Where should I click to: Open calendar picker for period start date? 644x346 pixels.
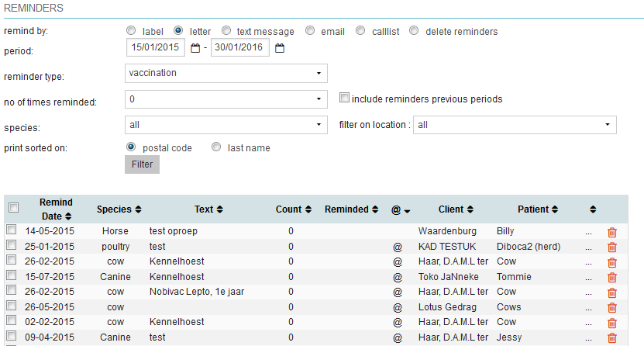tap(195, 48)
